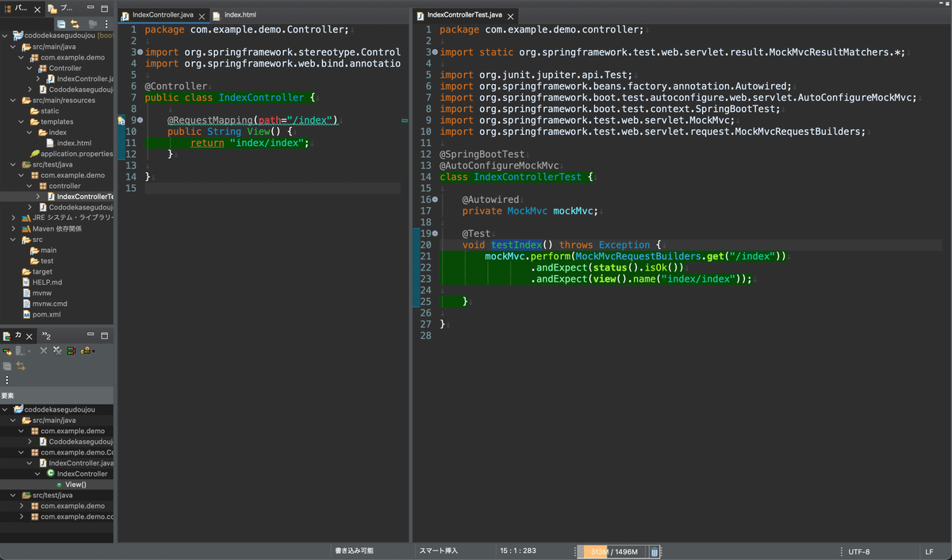Select application.properties in Package Explorer
The height and width of the screenshot is (560, 952).
tap(75, 154)
